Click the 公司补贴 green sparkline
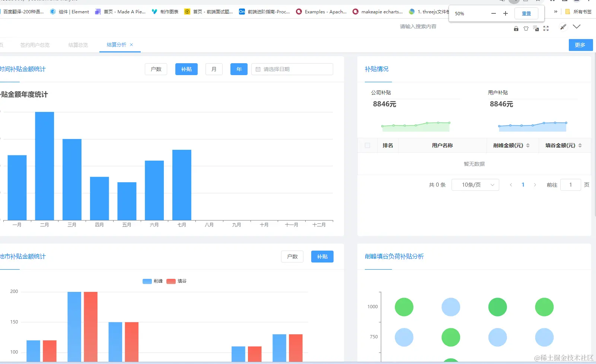Viewport: 596px width, 364px height. (x=415, y=126)
